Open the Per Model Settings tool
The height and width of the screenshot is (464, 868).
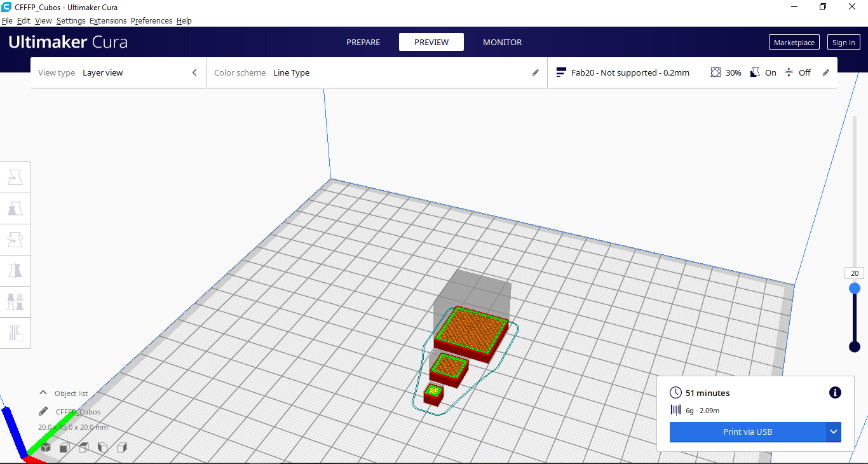point(15,301)
